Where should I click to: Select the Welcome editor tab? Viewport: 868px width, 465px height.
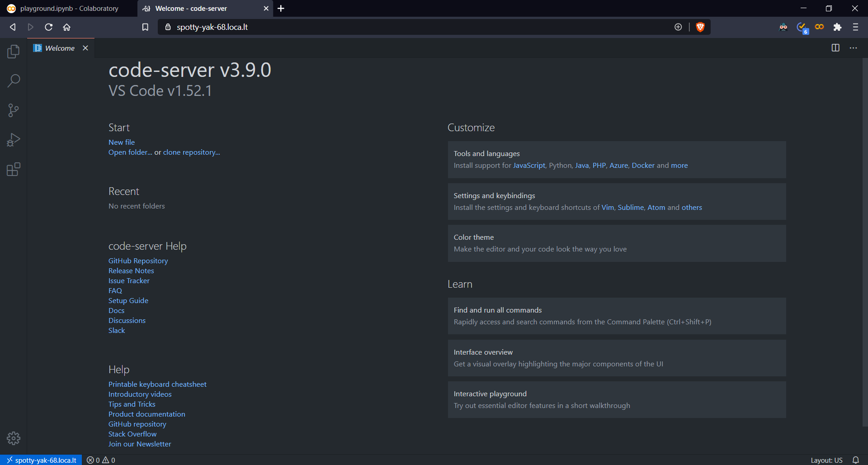pyautogui.click(x=61, y=48)
